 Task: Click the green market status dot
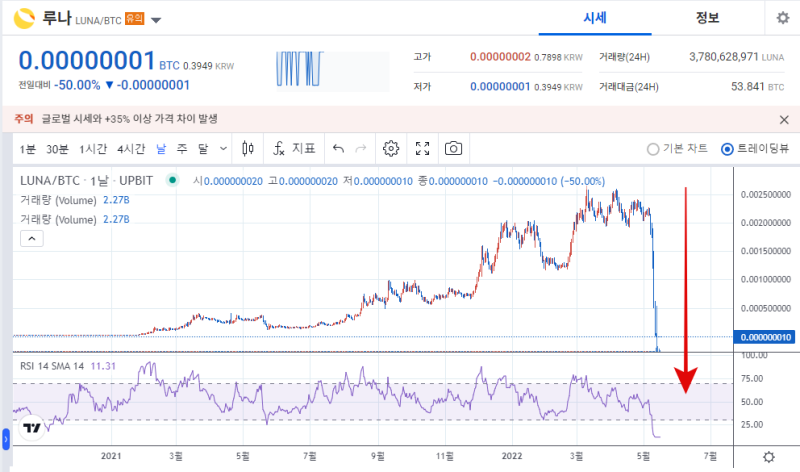coord(172,180)
